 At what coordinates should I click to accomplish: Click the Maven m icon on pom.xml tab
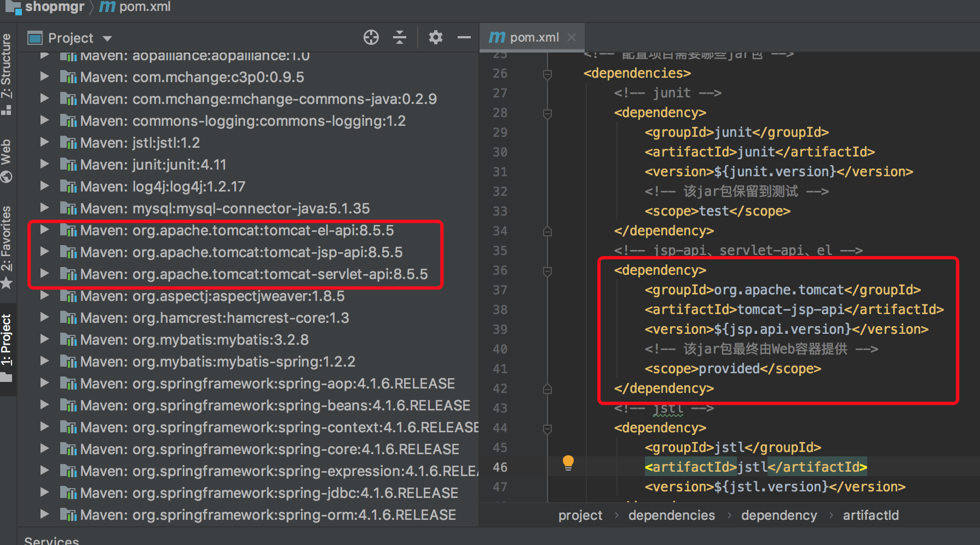tap(497, 37)
